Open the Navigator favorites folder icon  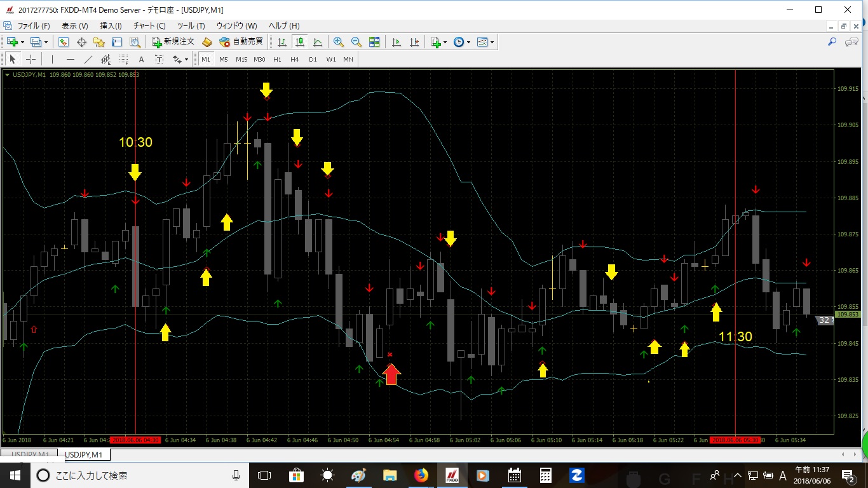pos(99,42)
